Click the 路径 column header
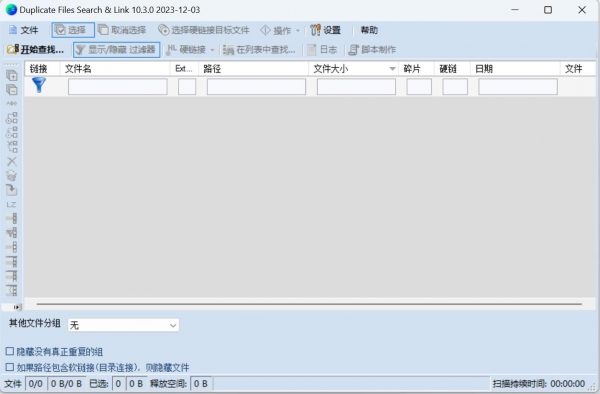The height and width of the screenshot is (394, 600). pyautogui.click(x=253, y=69)
